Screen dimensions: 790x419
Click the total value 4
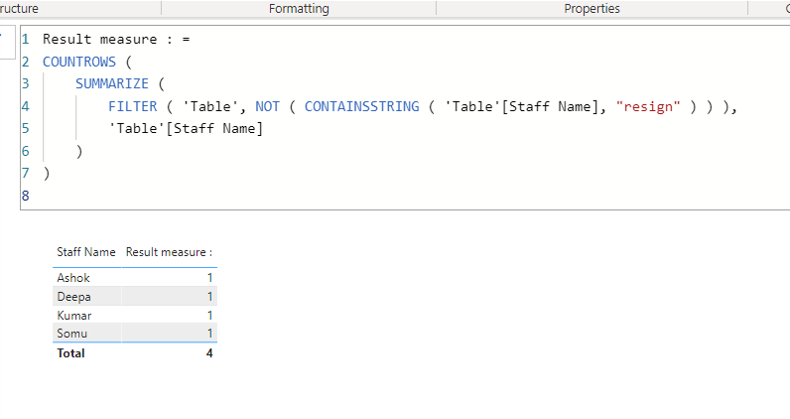click(209, 353)
